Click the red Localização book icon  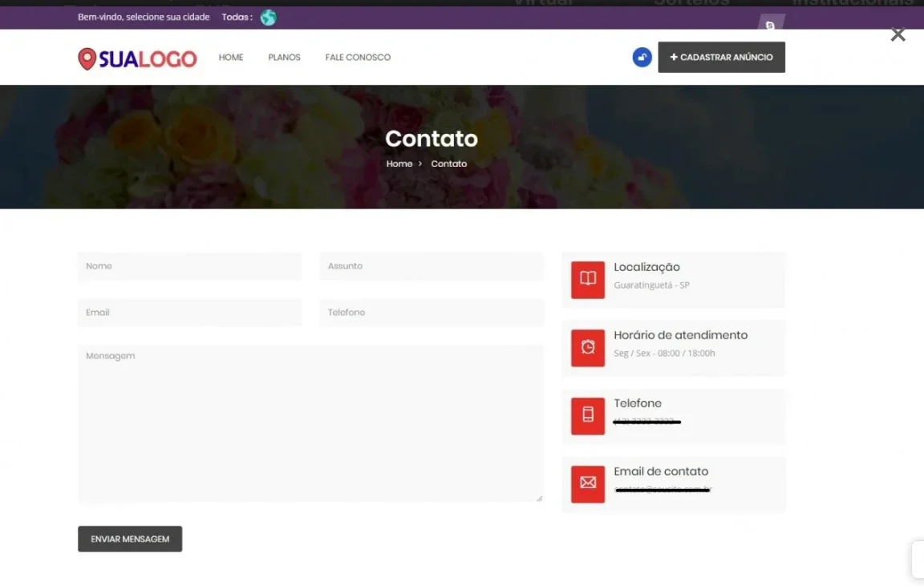(x=587, y=280)
